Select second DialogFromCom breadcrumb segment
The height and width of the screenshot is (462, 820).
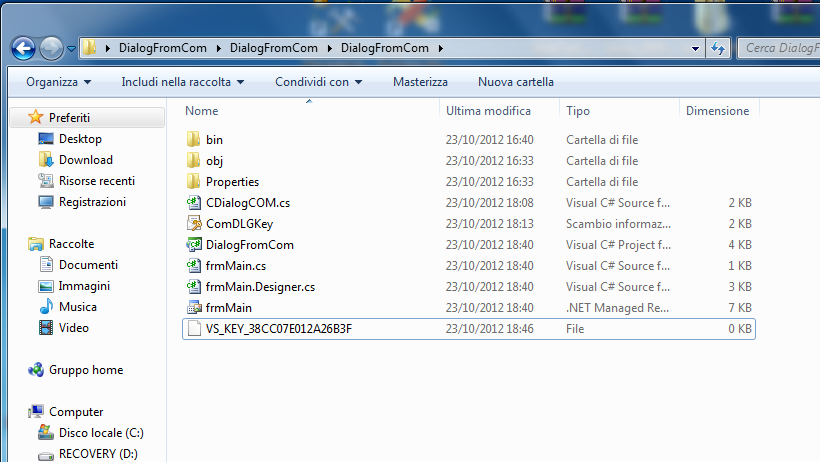274,48
